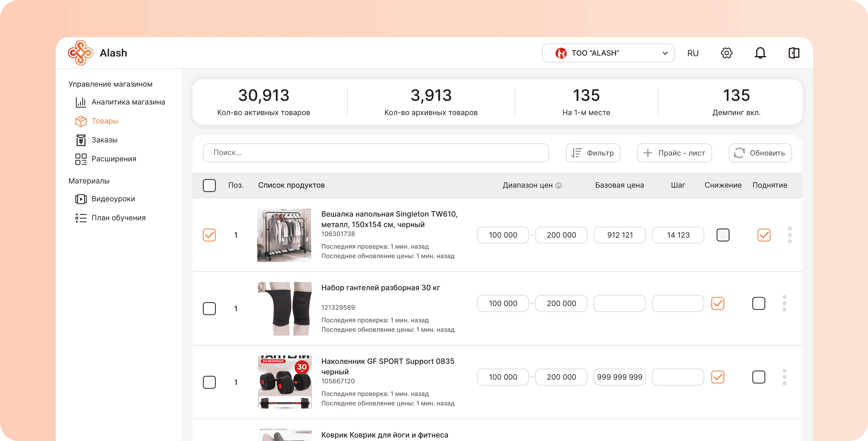Expand the ТОО "ALASH" company dropdown
The height and width of the screenshot is (441, 868).
[x=608, y=53]
